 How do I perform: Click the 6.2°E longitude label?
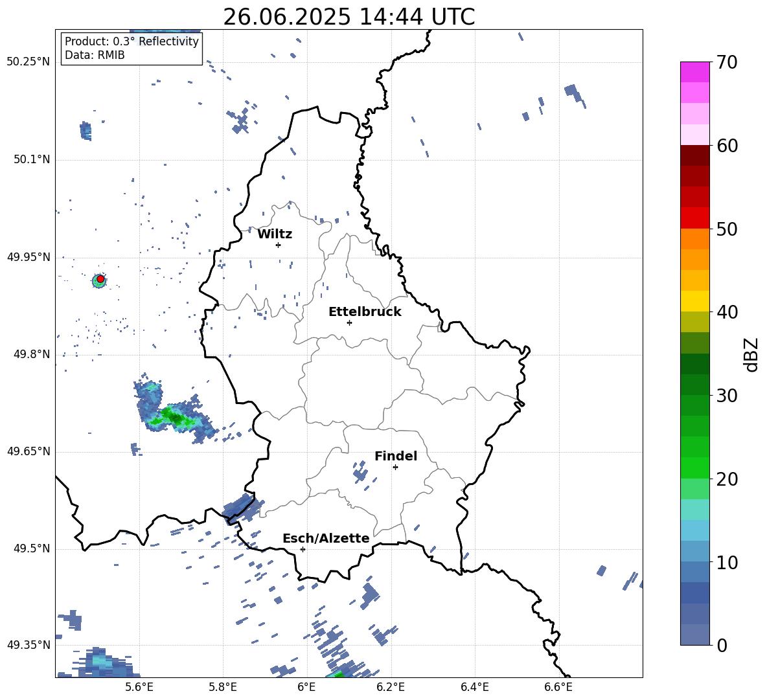click(391, 687)
